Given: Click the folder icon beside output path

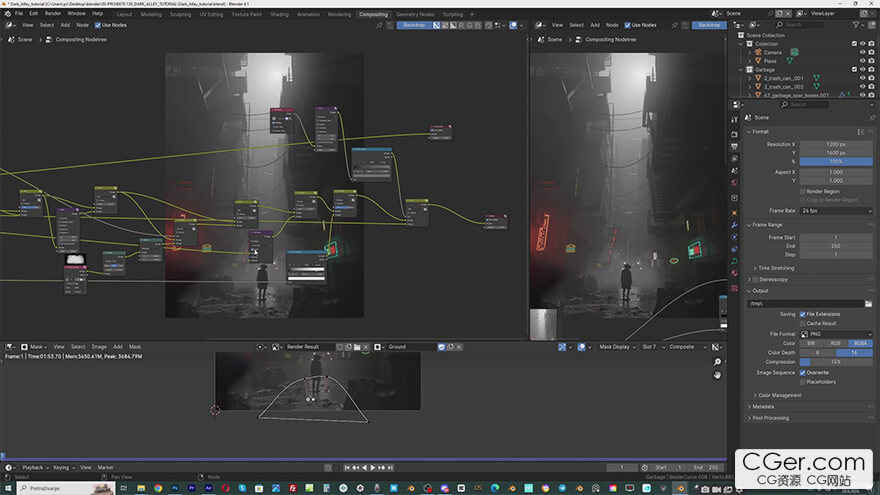Looking at the screenshot, I should tap(868, 304).
